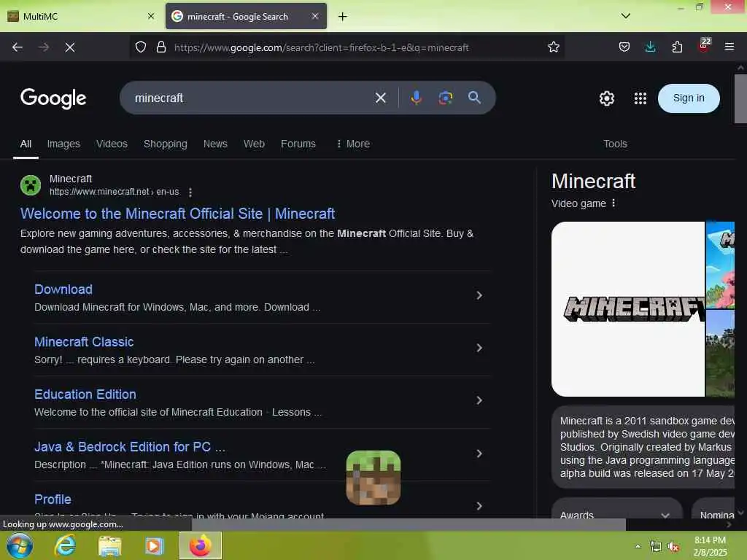Select the Web results tab
Screen dimensions: 747x560
click(x=254, y=144)
